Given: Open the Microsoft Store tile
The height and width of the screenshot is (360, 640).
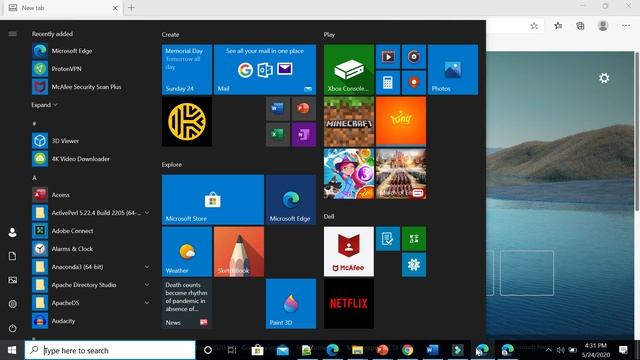Looking at the screenshot, I should pyautogui.click(x=213, y=200).
